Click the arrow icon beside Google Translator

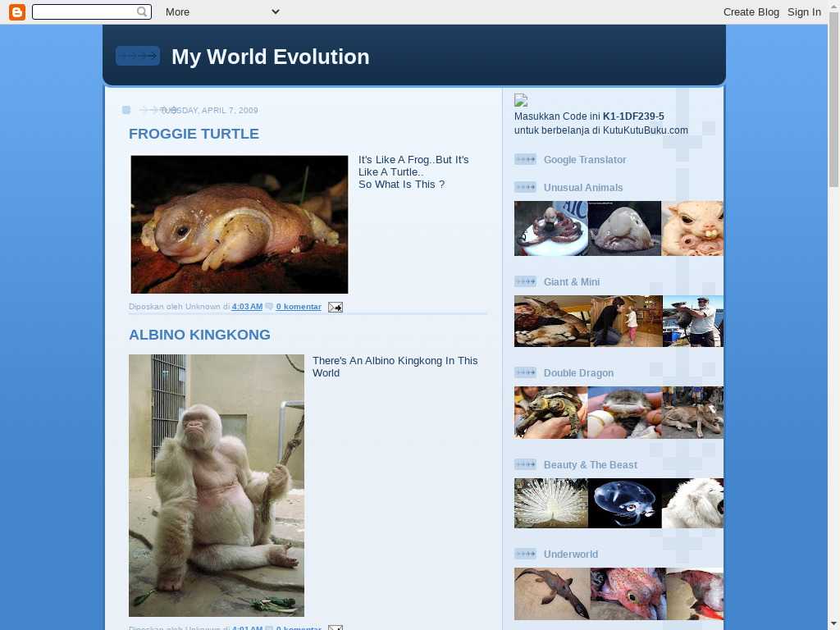[x=525, y=159]
